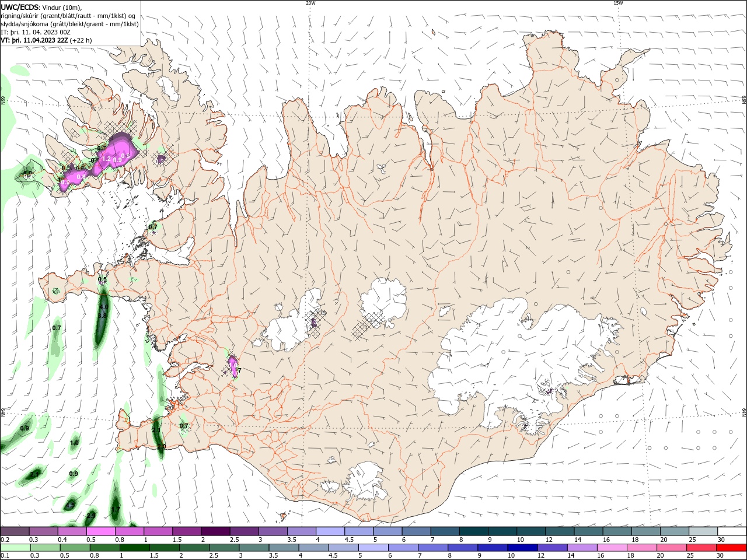This screenshot has width=747, height=560.
Task: Click the 15W longitude label
Action: point(618,3)
